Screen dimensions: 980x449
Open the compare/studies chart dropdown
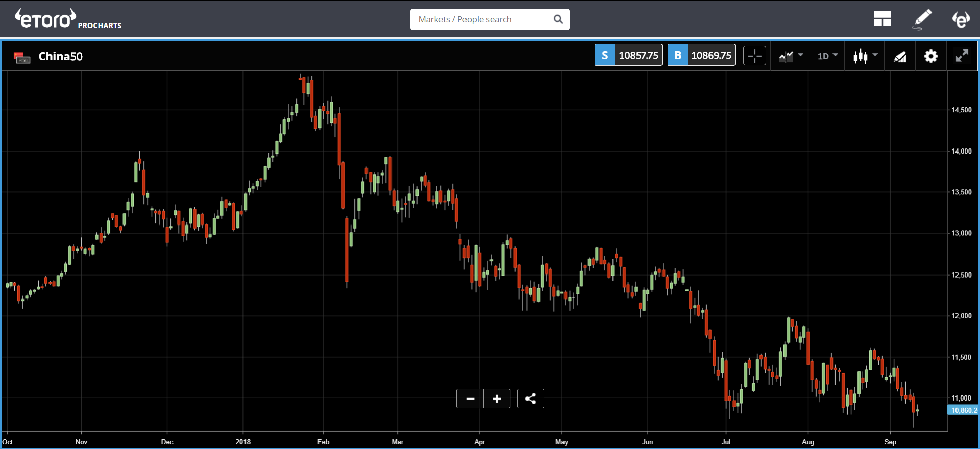tap(791, 56)
